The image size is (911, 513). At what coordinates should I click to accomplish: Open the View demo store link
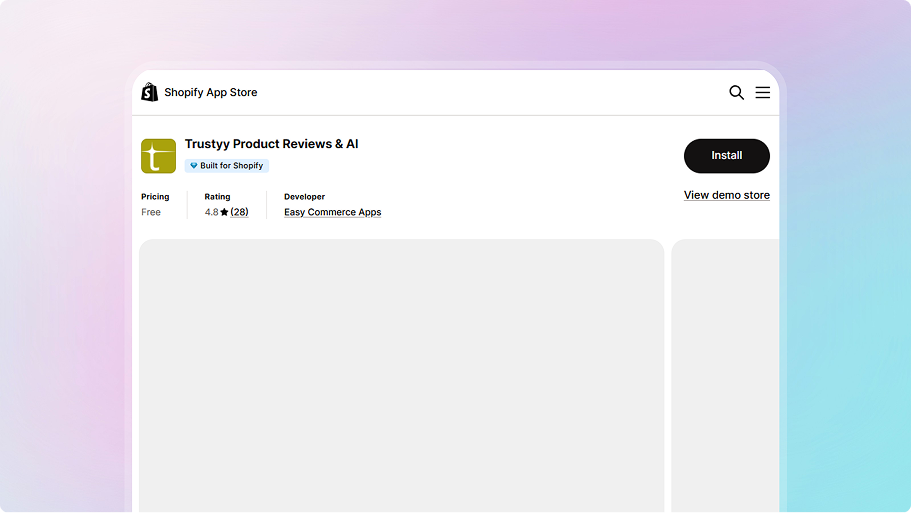pyautogui.click(x=726, y=195)
